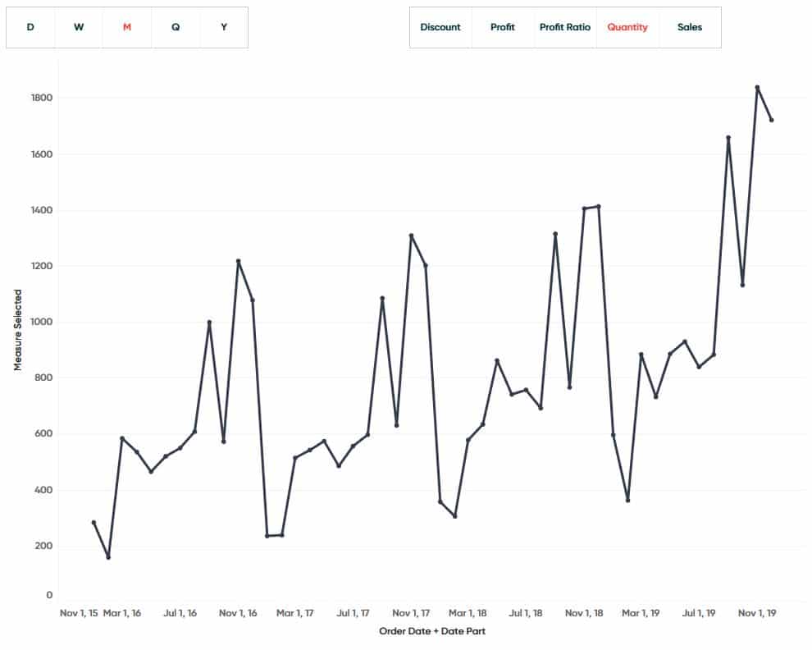Click the 1800 y-axis tick label
Screen dimensions: 812x650
[x=42, y=98]
